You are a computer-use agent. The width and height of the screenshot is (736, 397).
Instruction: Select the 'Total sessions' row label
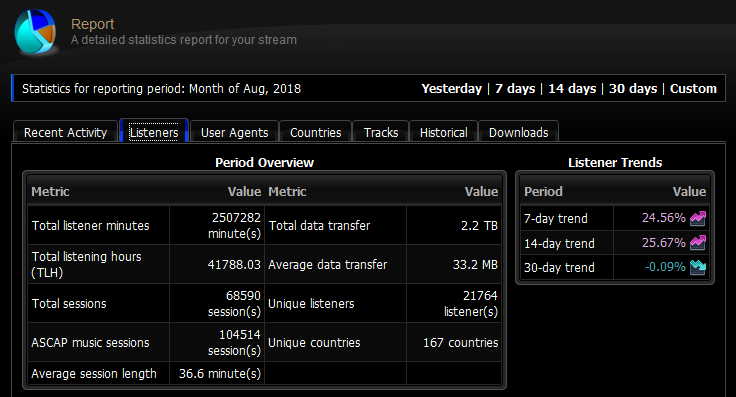point(69,304)
